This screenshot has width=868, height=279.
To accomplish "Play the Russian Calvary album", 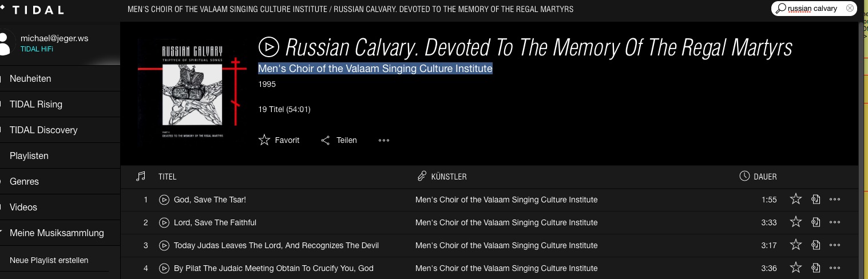I will coord(268,46).
